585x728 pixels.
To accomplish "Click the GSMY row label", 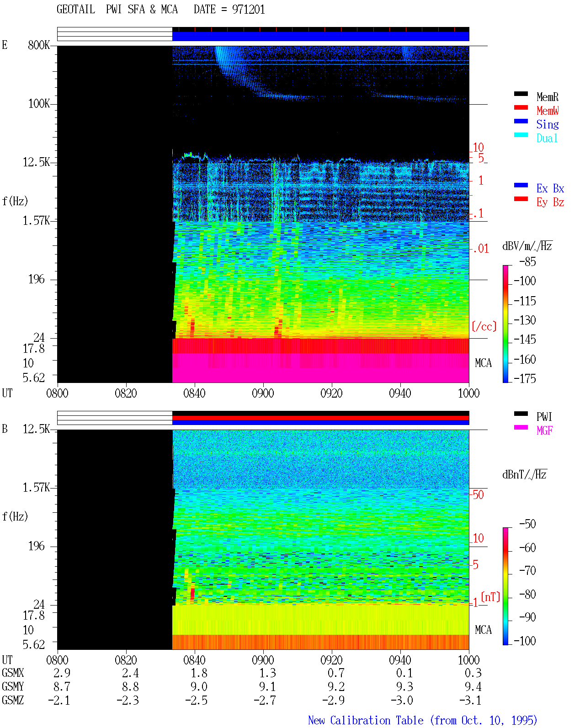I will (x=13, y=686).
